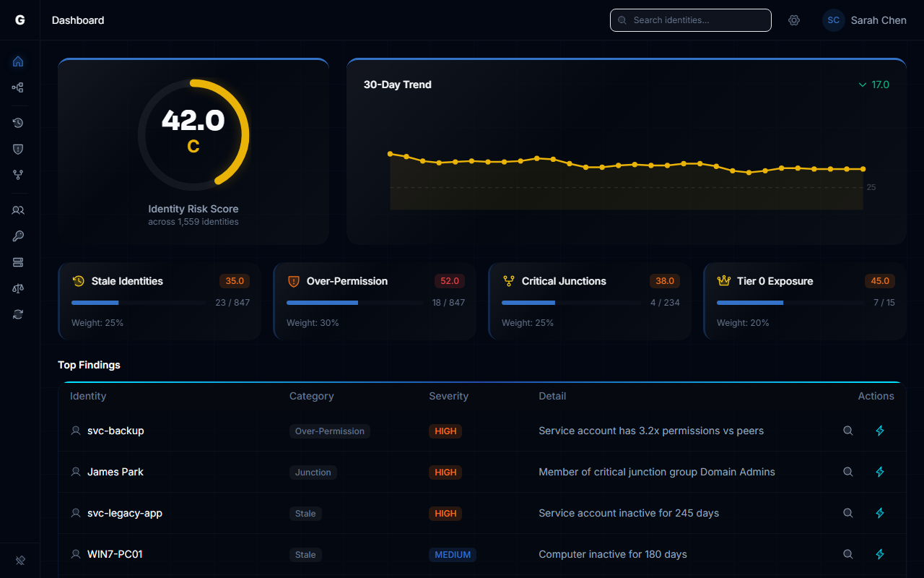
Task: Select the key search icon in the sidebar
Action: tap(18, 236)
